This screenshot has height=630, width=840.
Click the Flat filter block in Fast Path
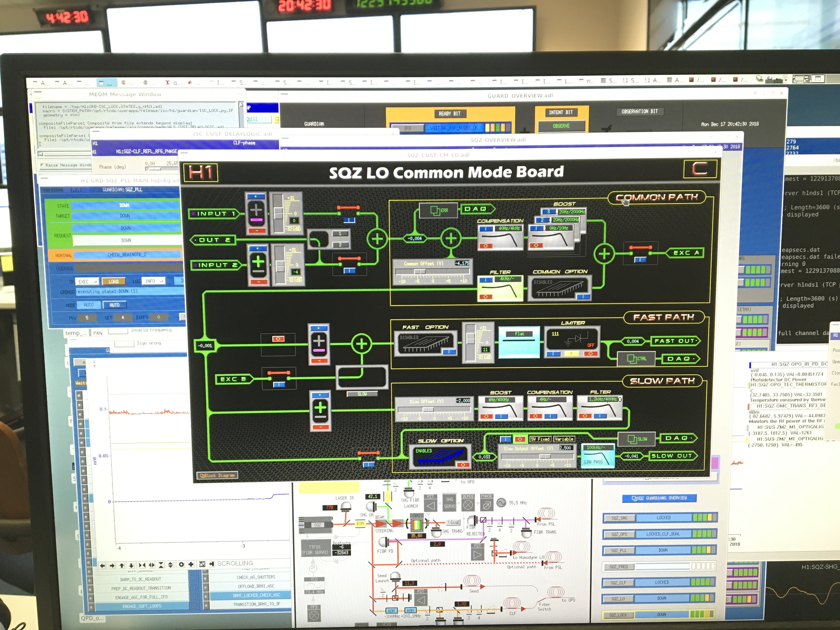point(519,342)
